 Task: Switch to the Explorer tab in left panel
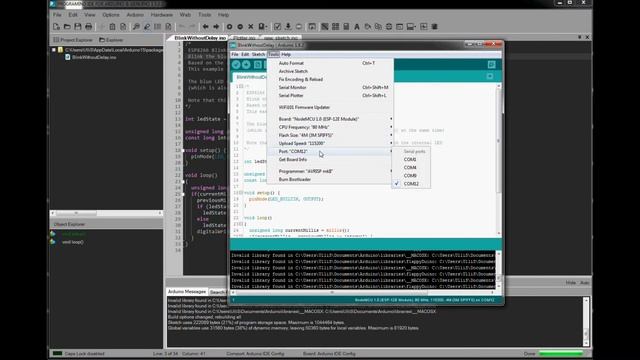pos(111,40)
